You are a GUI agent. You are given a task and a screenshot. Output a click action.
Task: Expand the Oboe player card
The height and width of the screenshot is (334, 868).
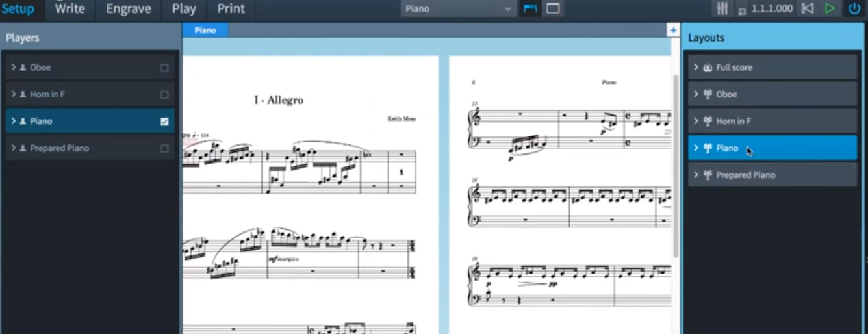[x=13, y=67]
